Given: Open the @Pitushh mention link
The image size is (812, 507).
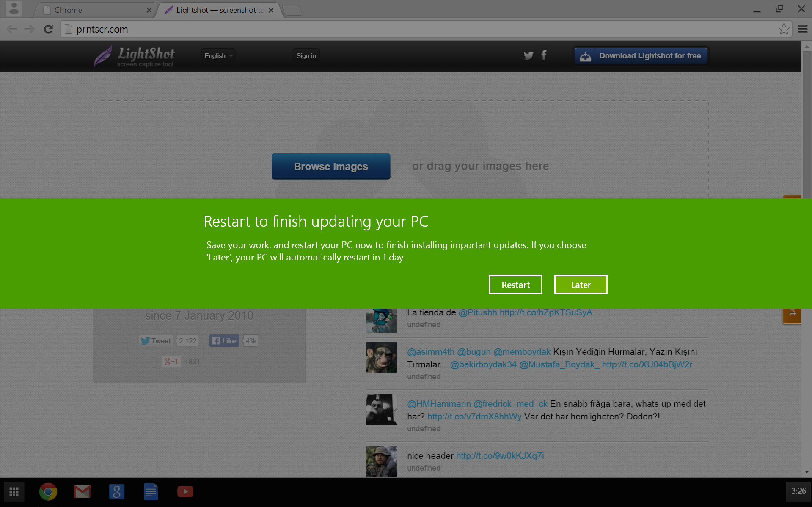Looking at the screenshot, I should [x=478, y=312].
